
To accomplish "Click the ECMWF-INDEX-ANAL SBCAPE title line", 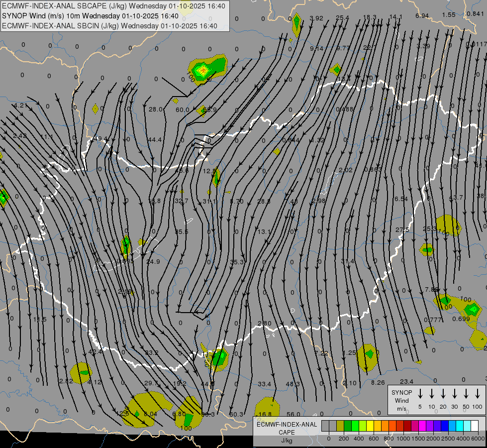I will [113, 6].
